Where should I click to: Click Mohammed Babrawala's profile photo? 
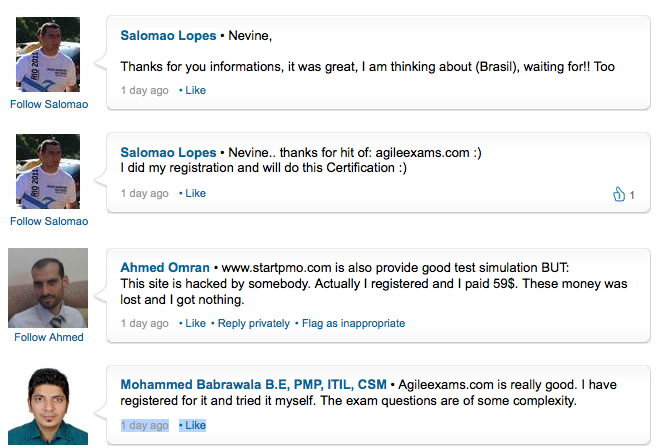[x=48, y=406]
